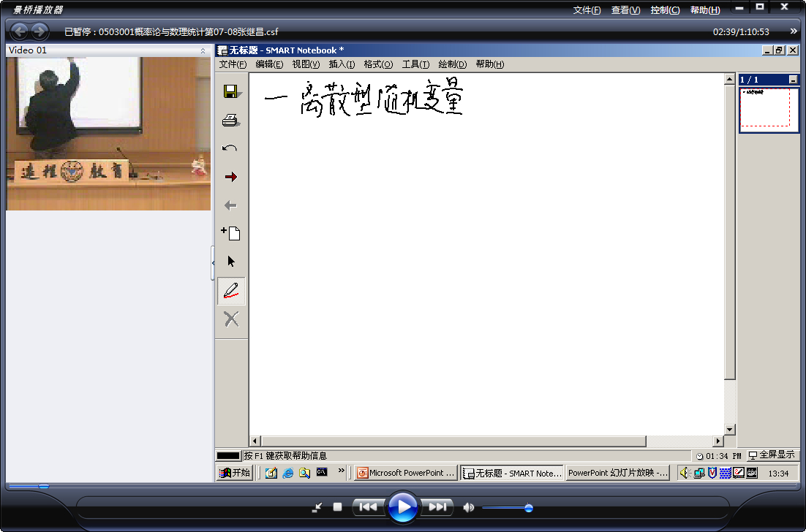
Task: Click the command prompt quick launch icon
Action: (322, 472)
